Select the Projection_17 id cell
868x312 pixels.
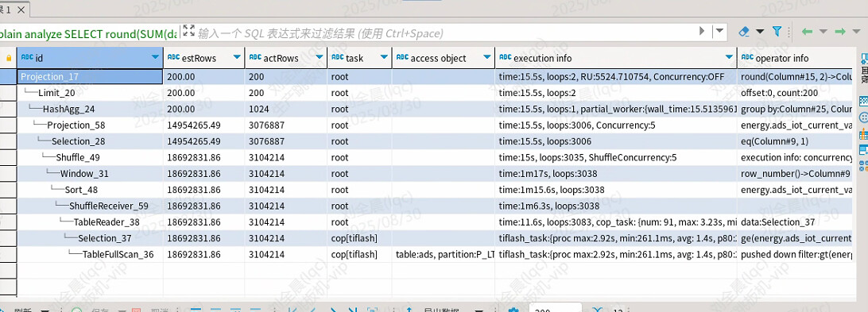tap(90, 77)
